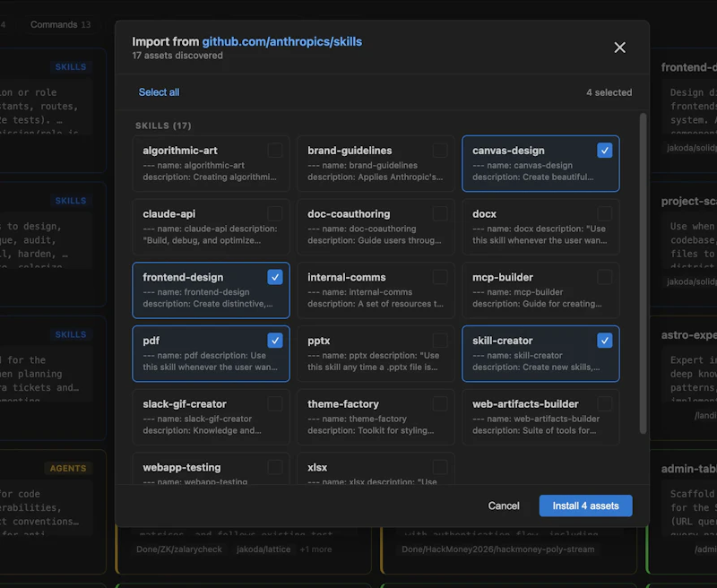Click the claude-api card title

pos(168,214)
